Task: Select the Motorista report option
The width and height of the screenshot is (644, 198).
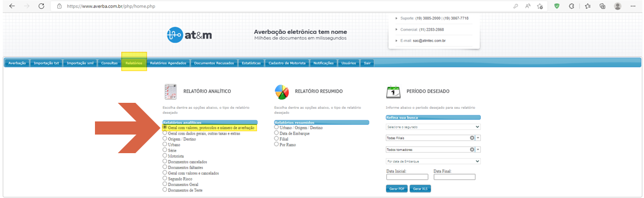Action: coord(165,156)
